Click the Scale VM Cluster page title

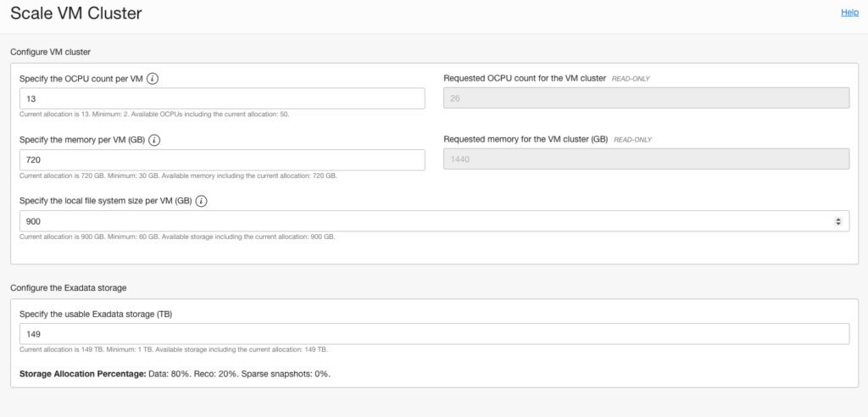76,14
